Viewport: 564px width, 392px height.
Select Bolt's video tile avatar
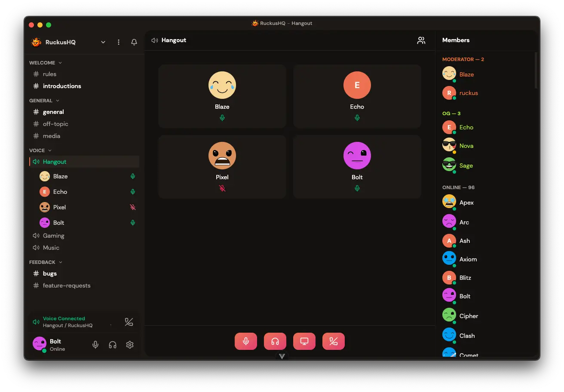(x=357, y=156)
